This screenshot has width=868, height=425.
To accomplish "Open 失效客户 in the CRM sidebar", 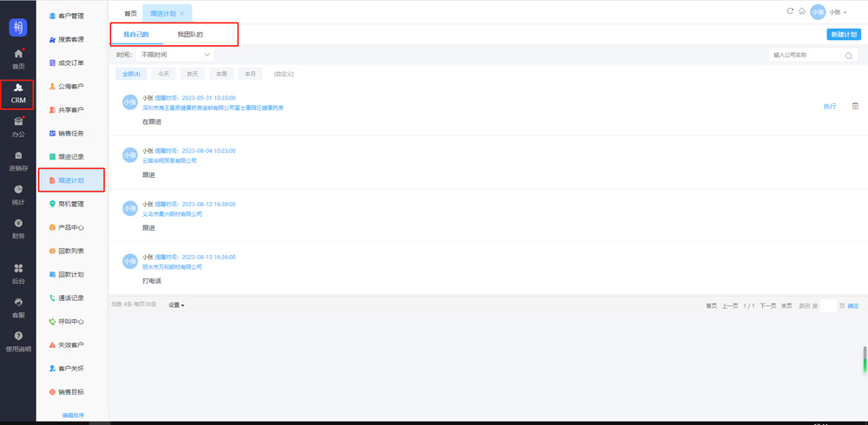I will pos(67,345).
